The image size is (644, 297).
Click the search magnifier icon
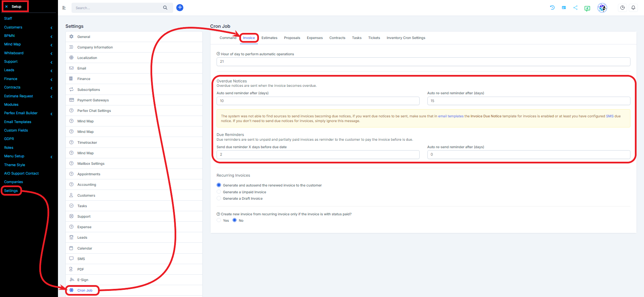pyautogui.click(x=165, y=7)
